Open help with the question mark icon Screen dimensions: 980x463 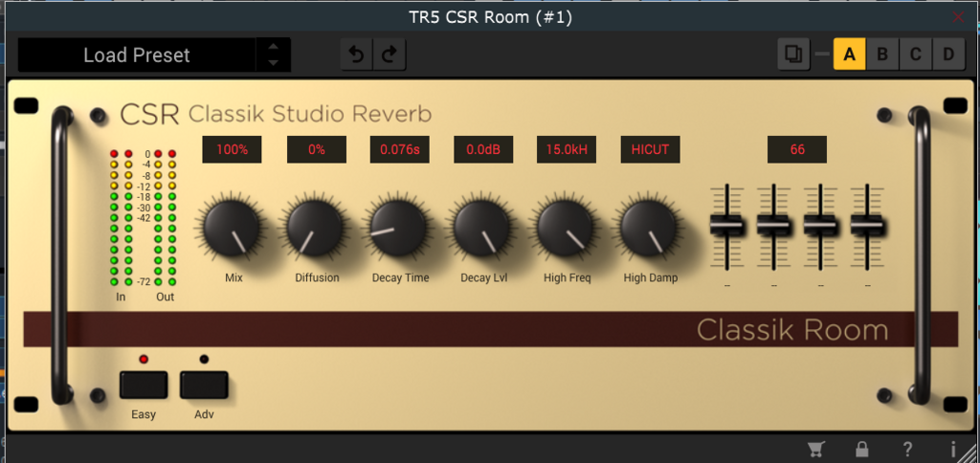click(x=907, y=449)
